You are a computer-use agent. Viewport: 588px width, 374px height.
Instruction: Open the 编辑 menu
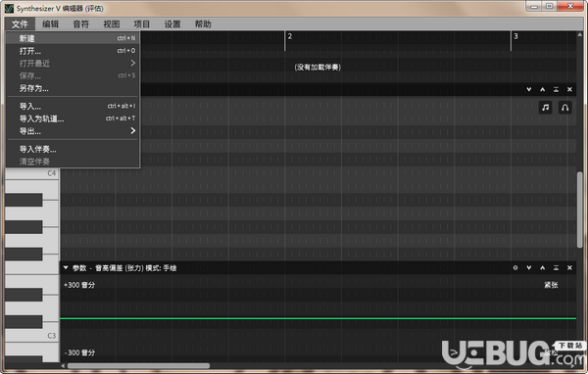50,23
